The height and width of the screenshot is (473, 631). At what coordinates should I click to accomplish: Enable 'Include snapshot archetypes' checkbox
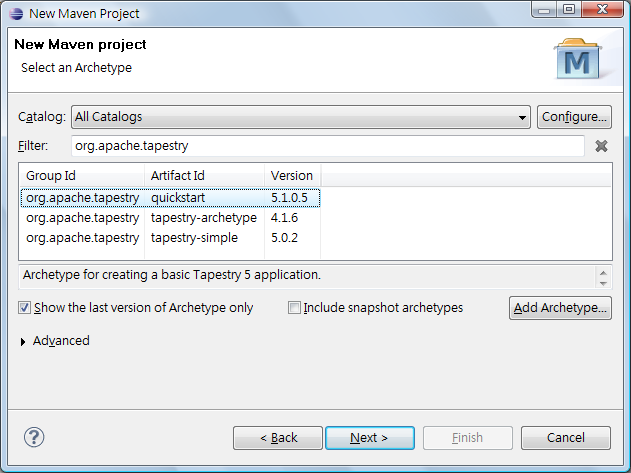pyautogui.click(x=295, y=308)
